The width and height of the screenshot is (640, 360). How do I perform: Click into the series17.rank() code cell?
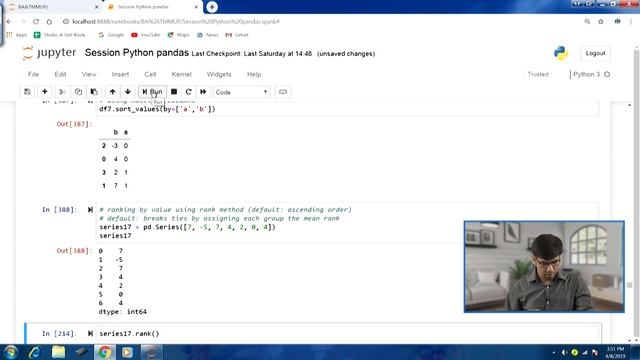pos(348,333)
